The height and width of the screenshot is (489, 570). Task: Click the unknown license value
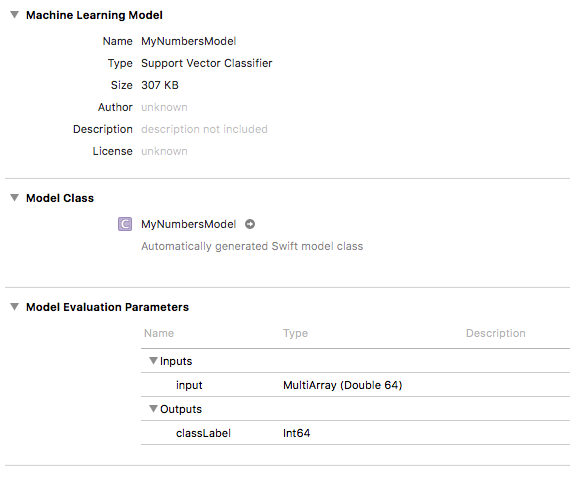tap(164, 151)
